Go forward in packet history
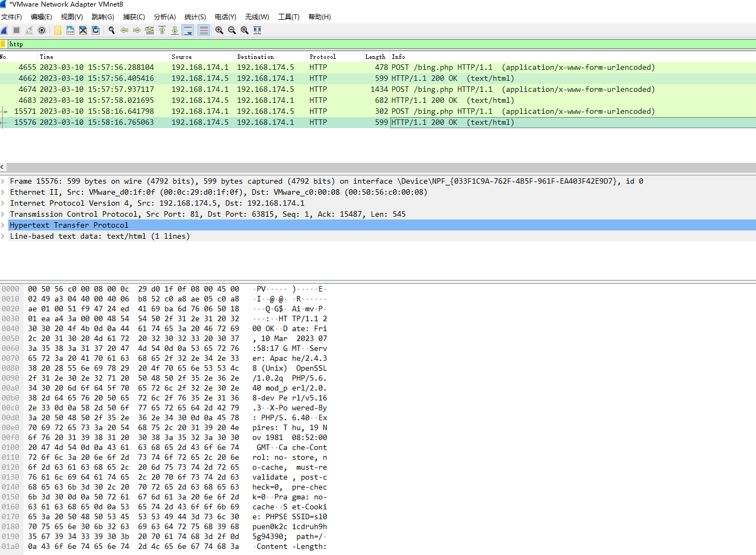 [137, 30]
